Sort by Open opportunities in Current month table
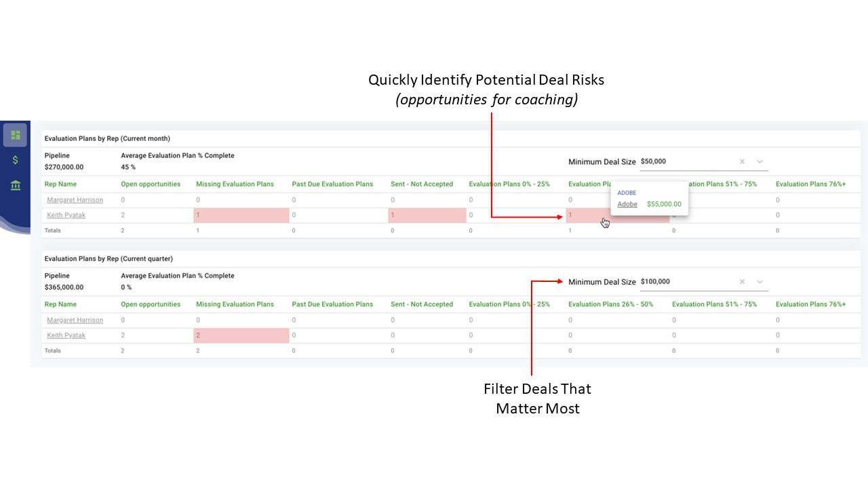The width and height of the screenshot is (868, 488). (151, 184)
